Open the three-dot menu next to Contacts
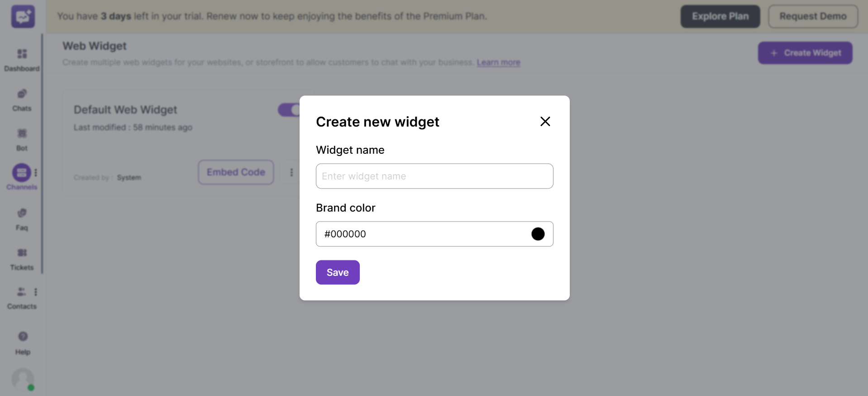The image size is (868, 396). click(36, 292)
